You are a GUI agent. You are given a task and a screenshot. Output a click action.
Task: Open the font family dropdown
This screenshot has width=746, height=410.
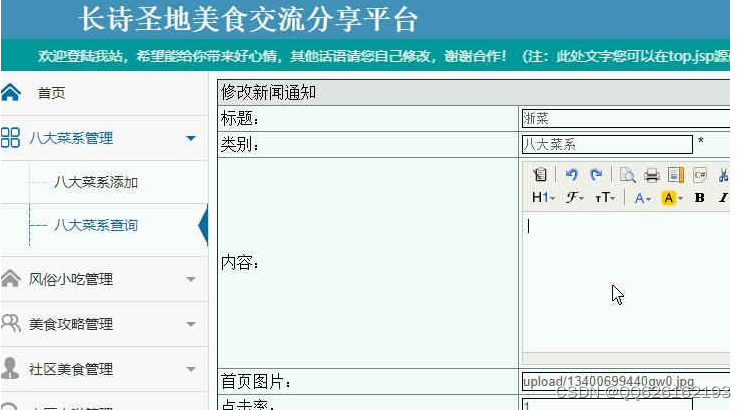click(574, 197)
